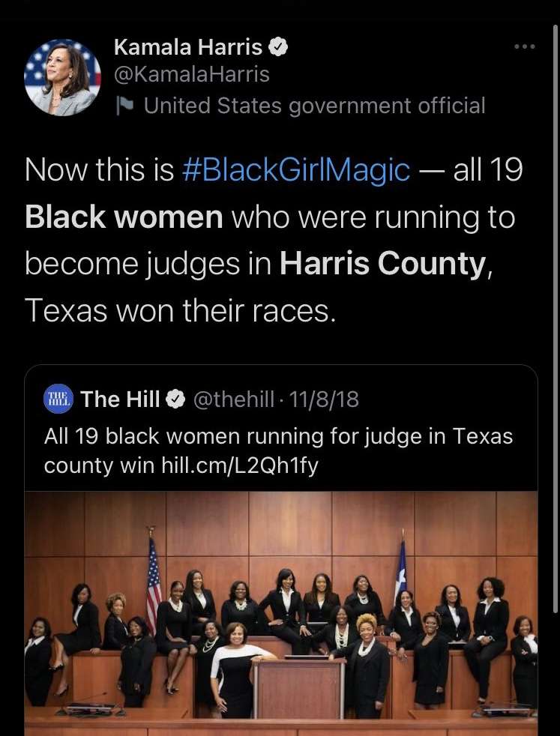Viewport: 560px width, 736px height.
Task: Click The Hill blue logo avatar
Action: point(58,399)
